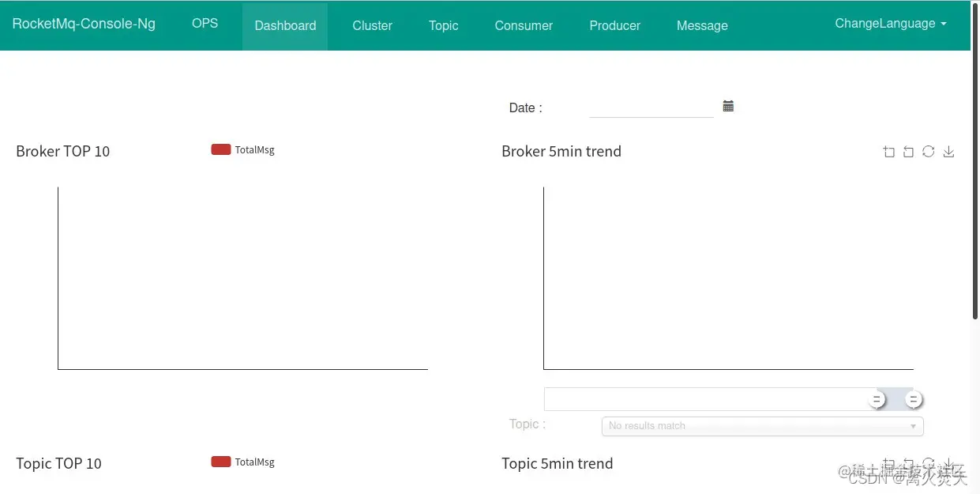Navigate to the Producer tab

tap(614, 26)
